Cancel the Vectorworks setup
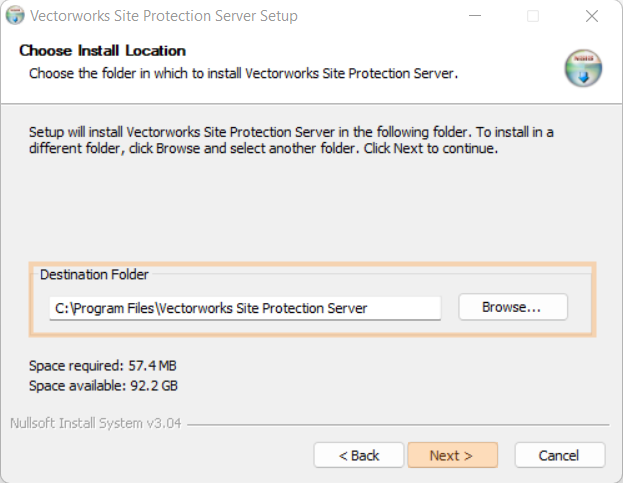 pyautogui.click(x=560, y=455)
